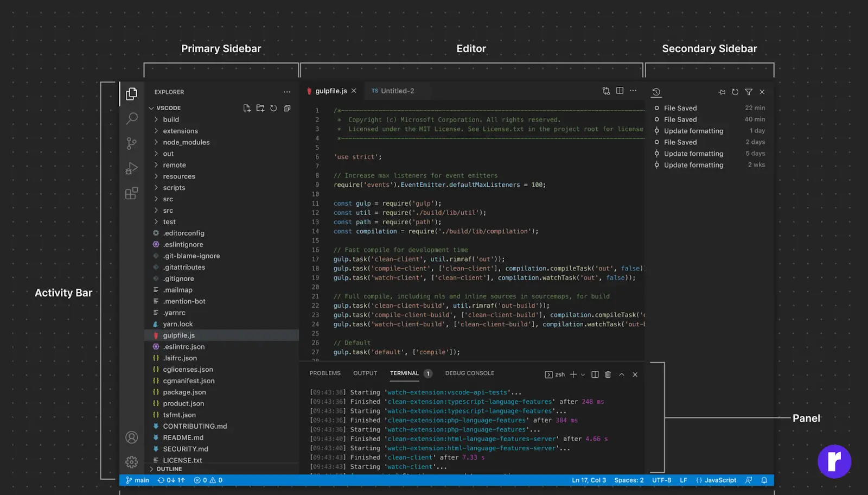Open the DEBUG CONSOLE tab
The height and width of the screenshot is (495, 868).
[x=470, y=373]
